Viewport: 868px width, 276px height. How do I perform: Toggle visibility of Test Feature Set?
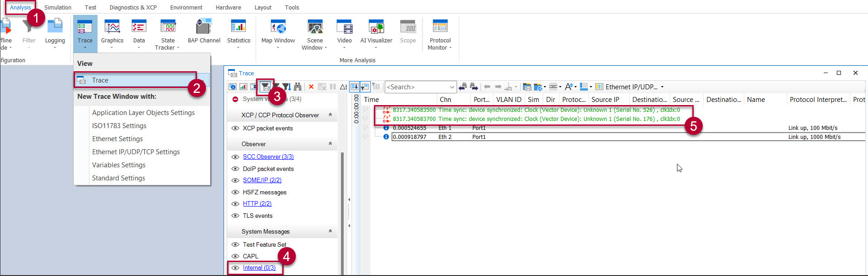pos(235,244)
